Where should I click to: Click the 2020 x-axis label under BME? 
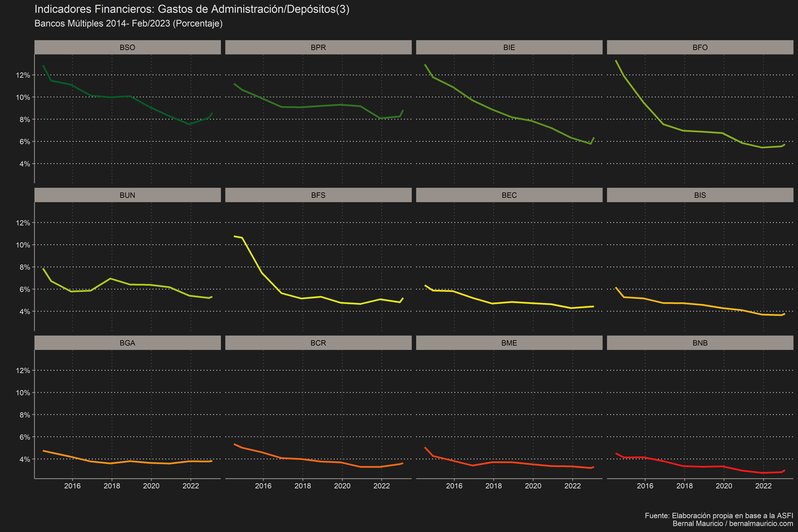(x=533, y=486)
